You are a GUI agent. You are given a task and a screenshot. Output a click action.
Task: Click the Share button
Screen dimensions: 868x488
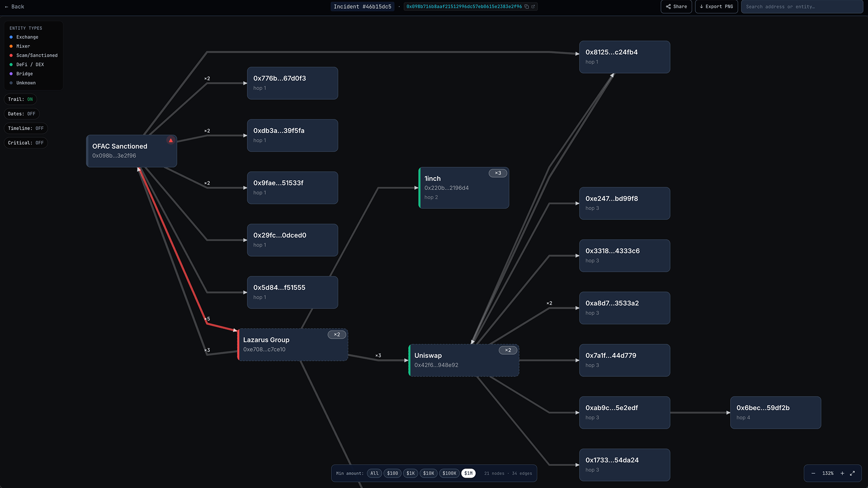tap(676, 7)
